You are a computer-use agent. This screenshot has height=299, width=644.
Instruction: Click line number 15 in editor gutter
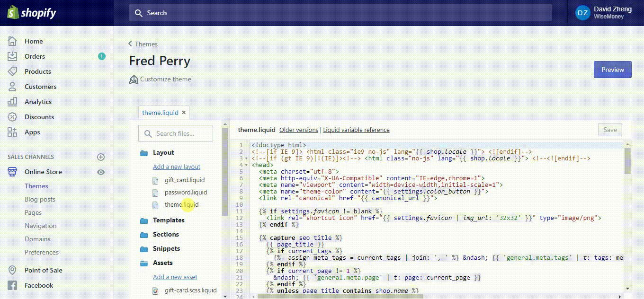pyautogui.click(x=240, y=238)
